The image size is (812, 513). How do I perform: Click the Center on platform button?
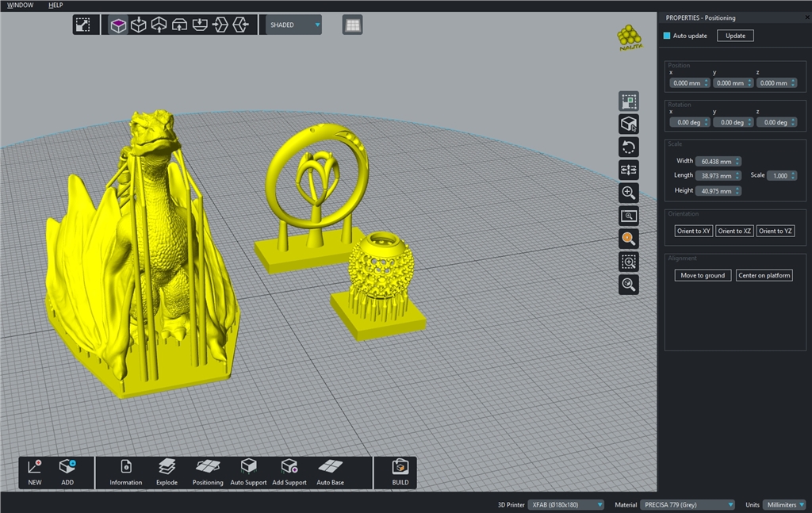pos(764,274)
